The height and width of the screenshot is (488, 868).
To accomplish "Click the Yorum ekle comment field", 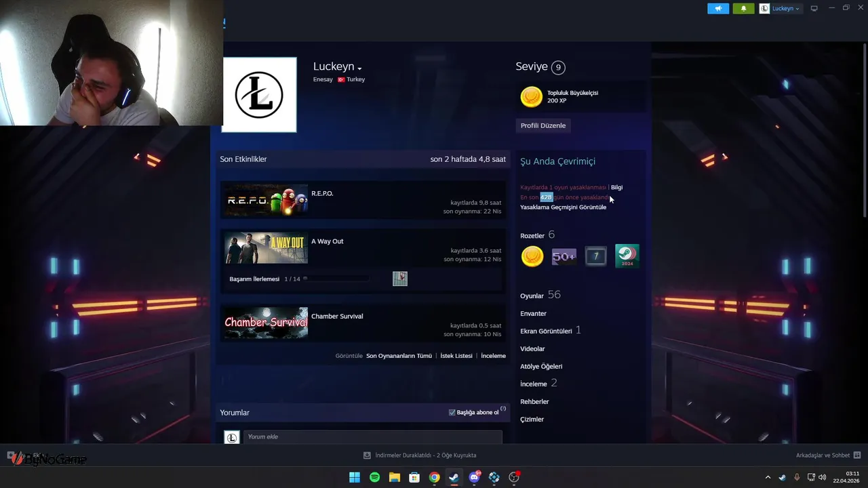I will tap(372, 437).
